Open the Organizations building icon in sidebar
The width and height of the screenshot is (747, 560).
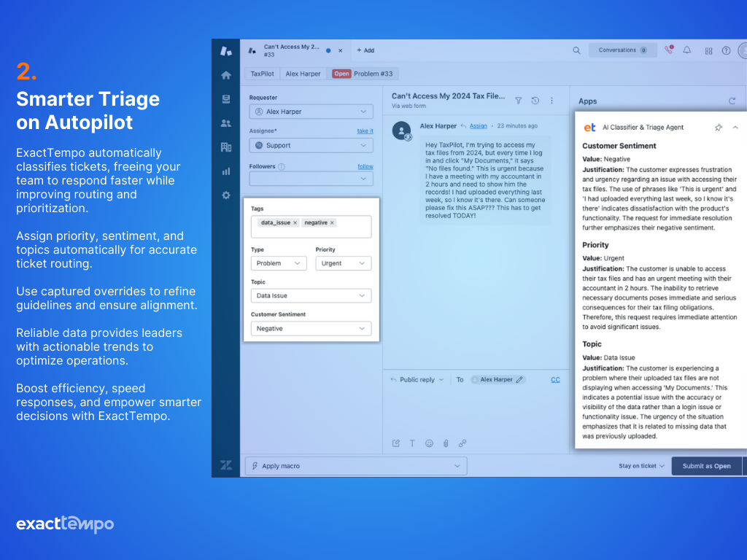(226, 147)
